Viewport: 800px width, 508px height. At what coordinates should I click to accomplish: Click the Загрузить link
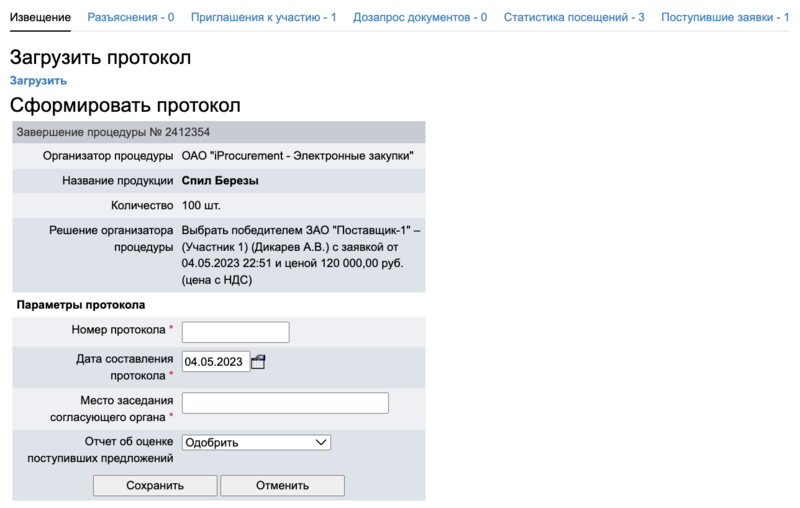(x=38, y=80)
